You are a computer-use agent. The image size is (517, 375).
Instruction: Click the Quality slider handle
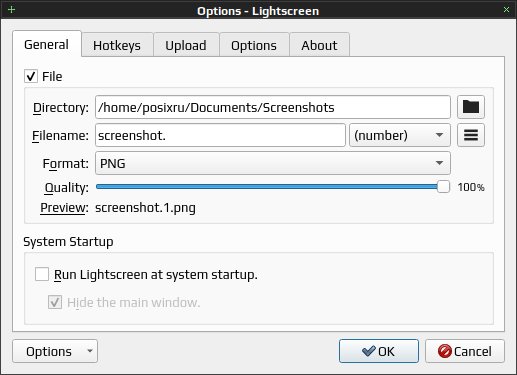(x=443, y=187)
